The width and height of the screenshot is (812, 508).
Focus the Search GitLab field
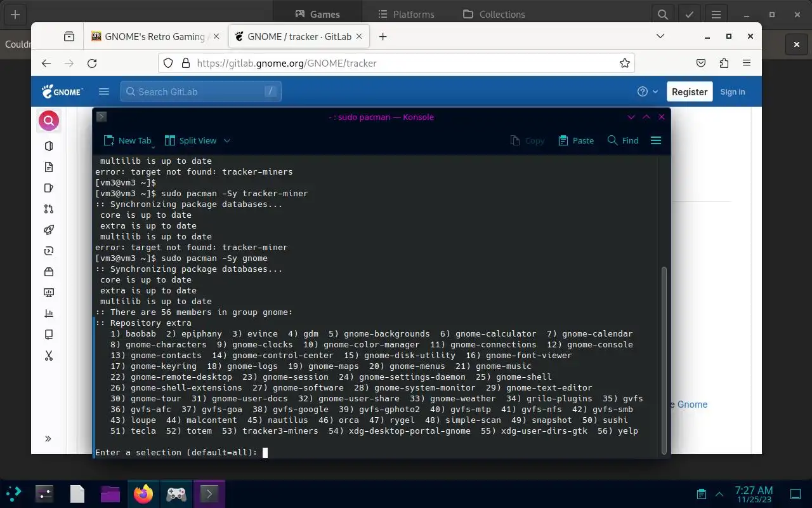[x=201, y=91]
